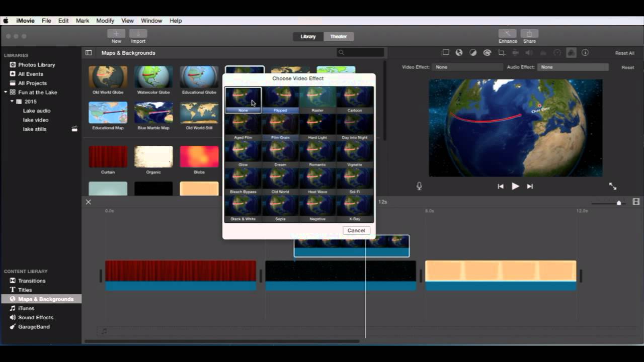Open the color correction palette icon

[487, 53]
